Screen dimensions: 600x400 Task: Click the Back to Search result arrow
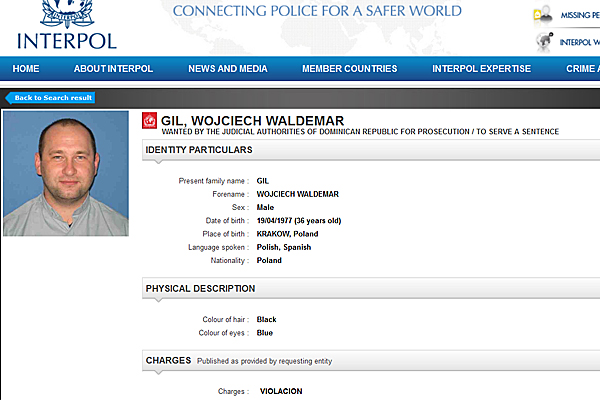point(50,98)
